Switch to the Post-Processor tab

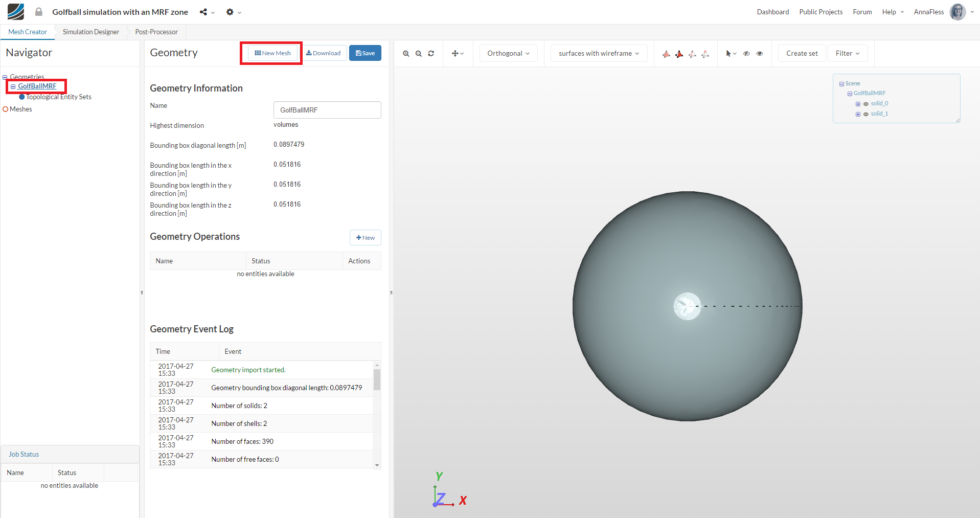(x=156, y=32)
